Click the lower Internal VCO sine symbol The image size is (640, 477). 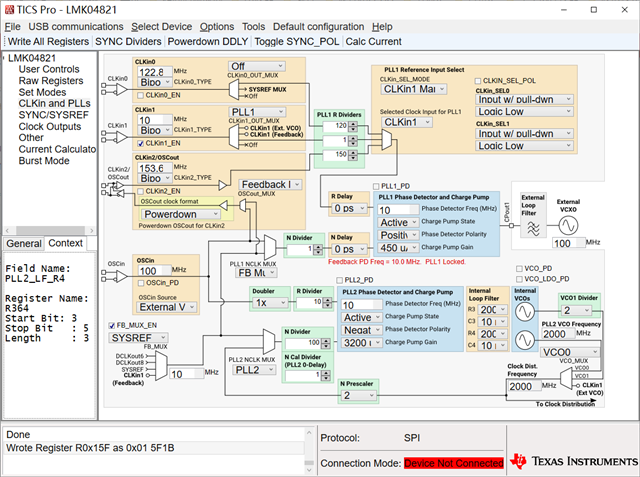(524, 339)
